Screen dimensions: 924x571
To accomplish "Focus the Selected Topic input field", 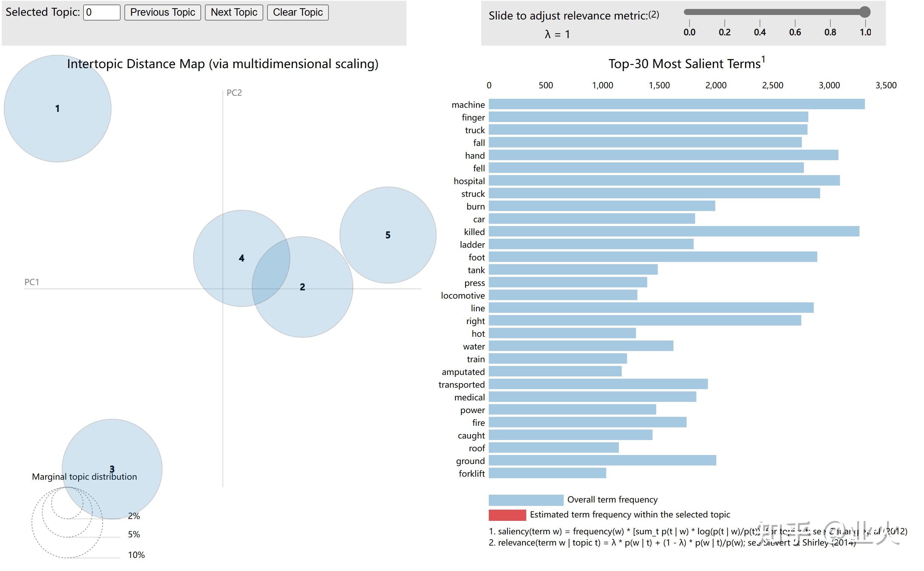I will (101, 12).
